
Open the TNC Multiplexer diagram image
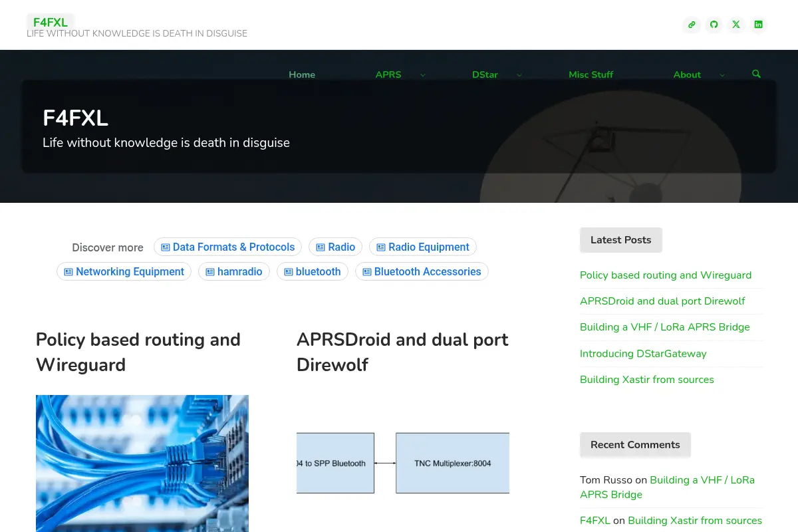coord(403,463)
